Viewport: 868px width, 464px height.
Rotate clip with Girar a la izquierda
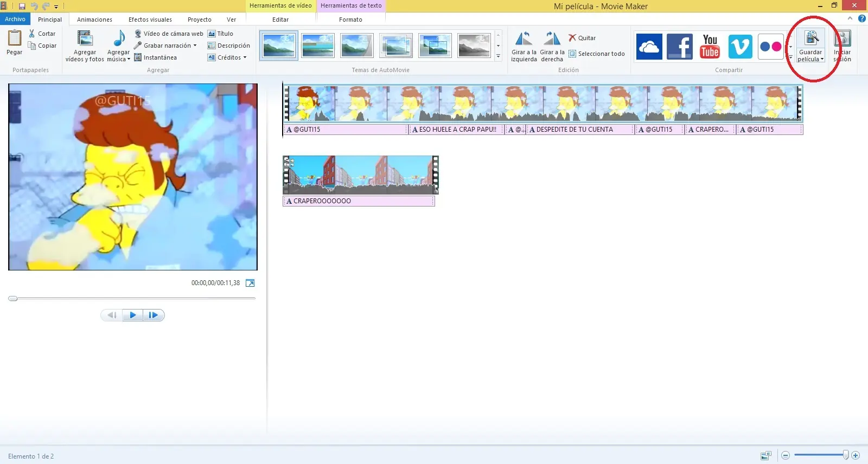point(524,47)
